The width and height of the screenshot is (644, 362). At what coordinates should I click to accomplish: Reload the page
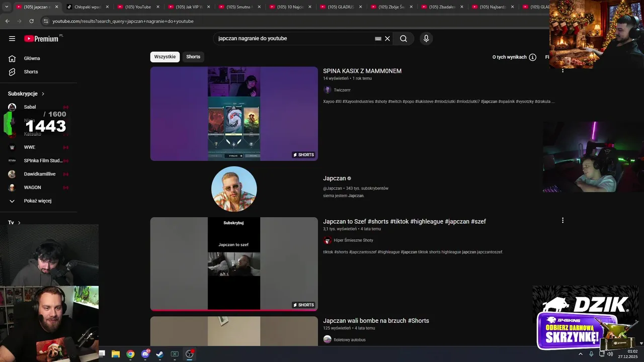[x=31, y=21]
